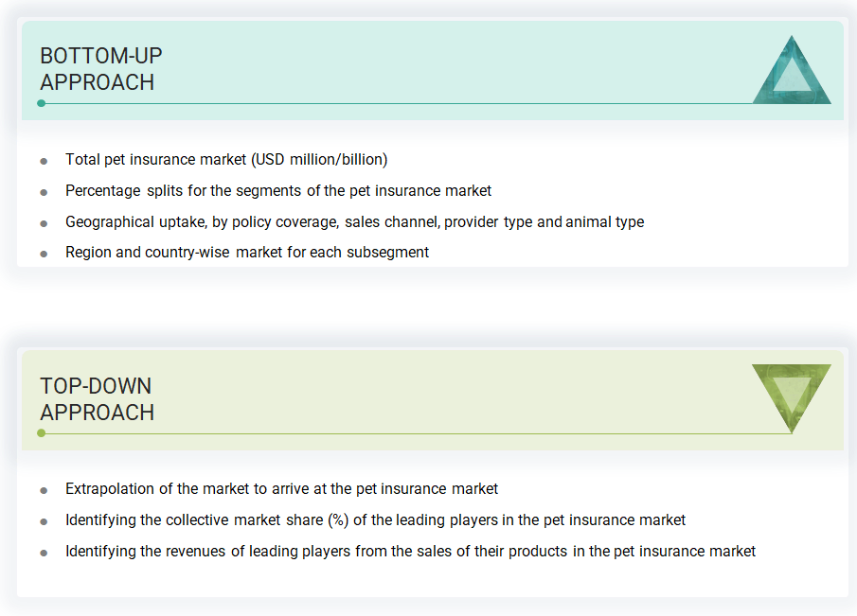Click the bullet icon beside Percentage splits line
857x616 pixels.
44,191
